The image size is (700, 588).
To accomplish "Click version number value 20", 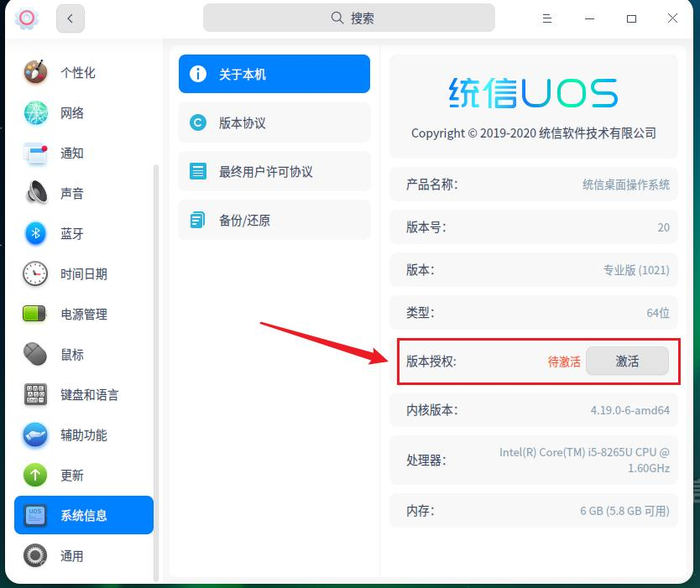I will point(663,227).
